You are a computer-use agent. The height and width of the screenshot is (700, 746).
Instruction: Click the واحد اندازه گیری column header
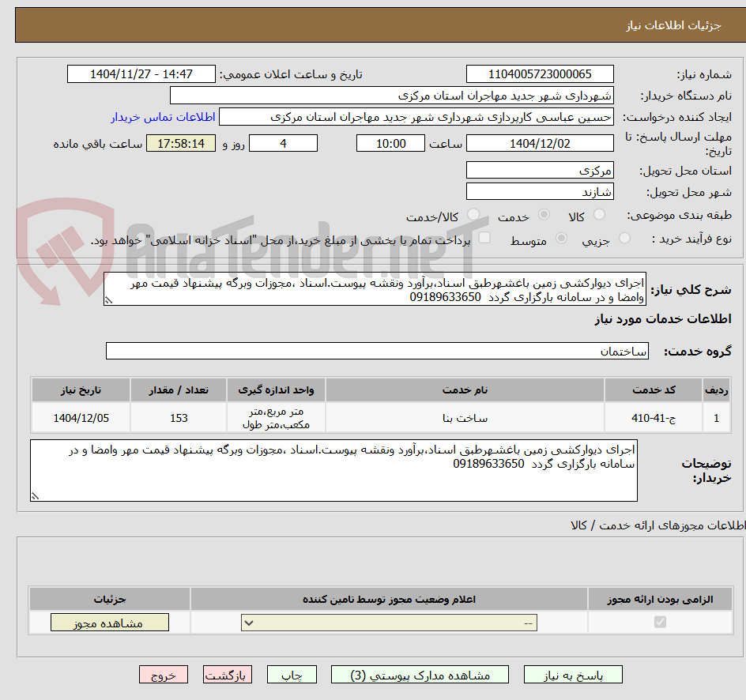click(276, 390)
